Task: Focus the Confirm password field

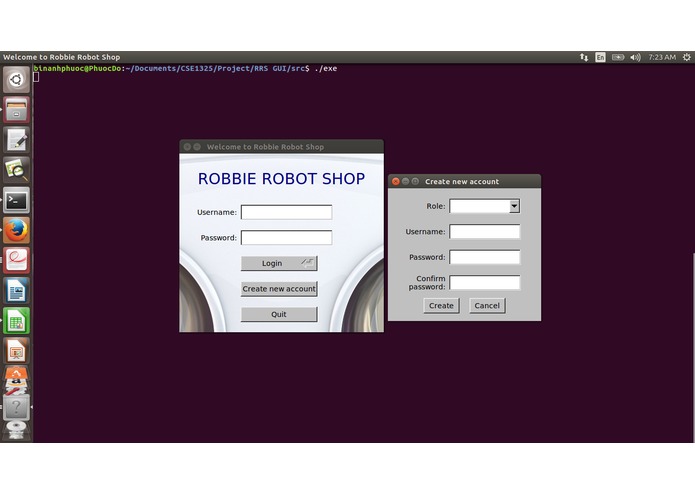Action: point(485,283)
